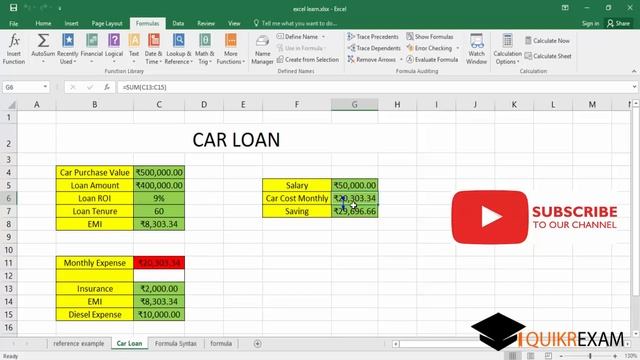Select row 11 header
Screen dimensions: 640x360
pyautogui.click(x=9, y=263)
